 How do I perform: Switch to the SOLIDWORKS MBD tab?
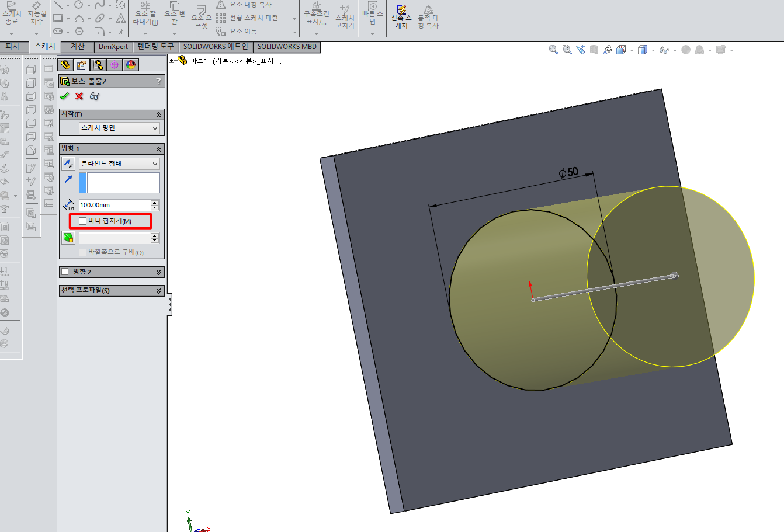[287, 47]
